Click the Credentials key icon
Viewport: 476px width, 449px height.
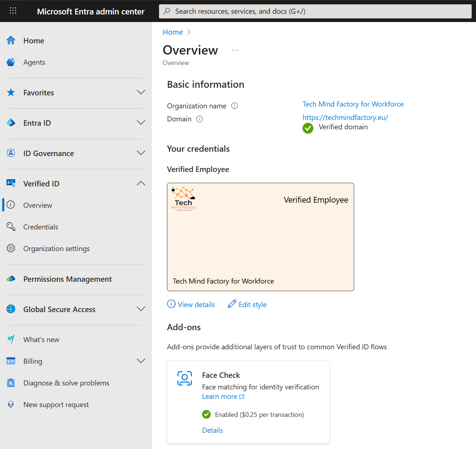point(11,227)
